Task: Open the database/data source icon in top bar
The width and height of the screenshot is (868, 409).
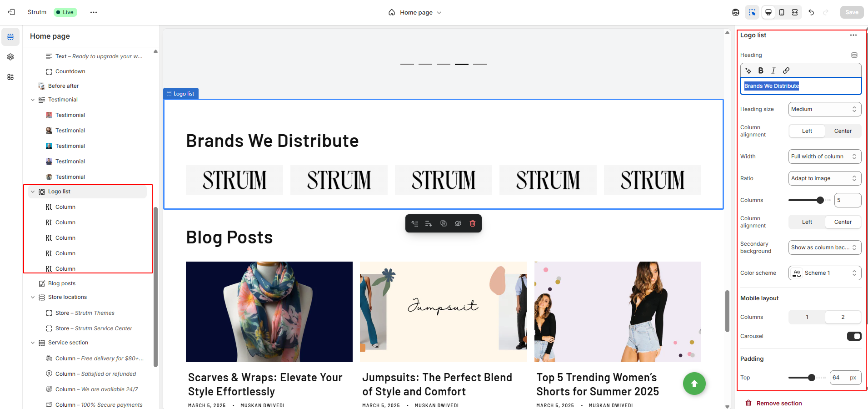Action: click(x=736, y=12)
